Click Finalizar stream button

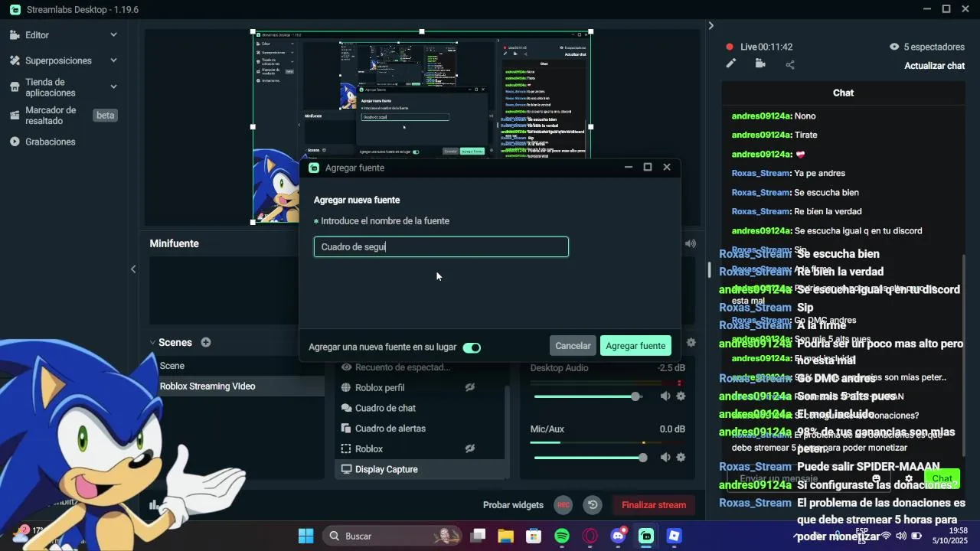point(654,505)
